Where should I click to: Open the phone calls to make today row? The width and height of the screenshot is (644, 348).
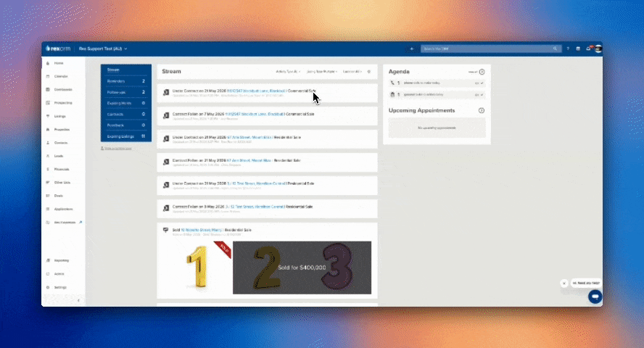pyautogui.click(x=437, y=83)
